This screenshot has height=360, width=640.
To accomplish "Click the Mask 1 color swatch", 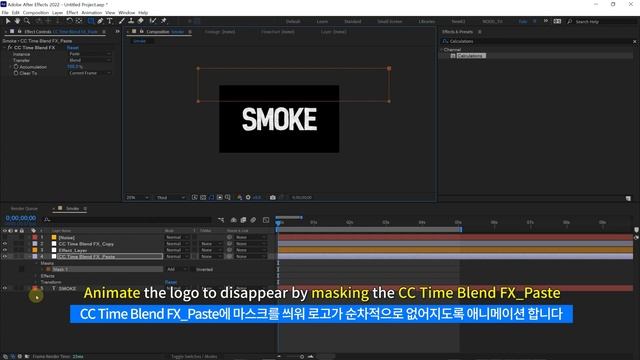I will coord(48,269).
